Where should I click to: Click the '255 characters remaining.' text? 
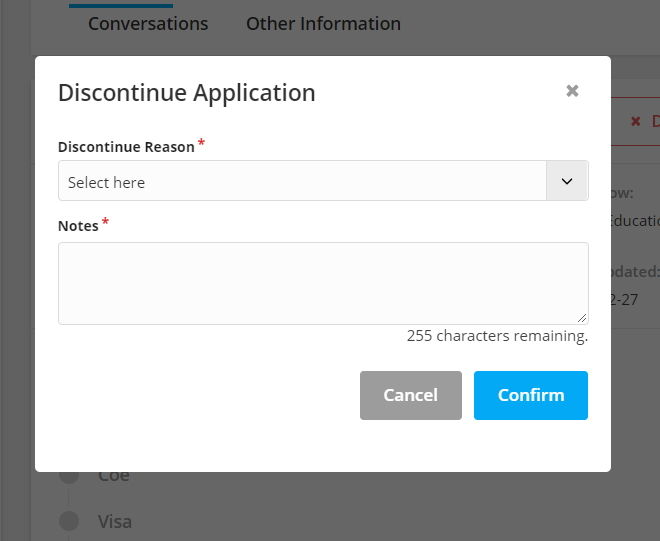(x=497, y=336)
